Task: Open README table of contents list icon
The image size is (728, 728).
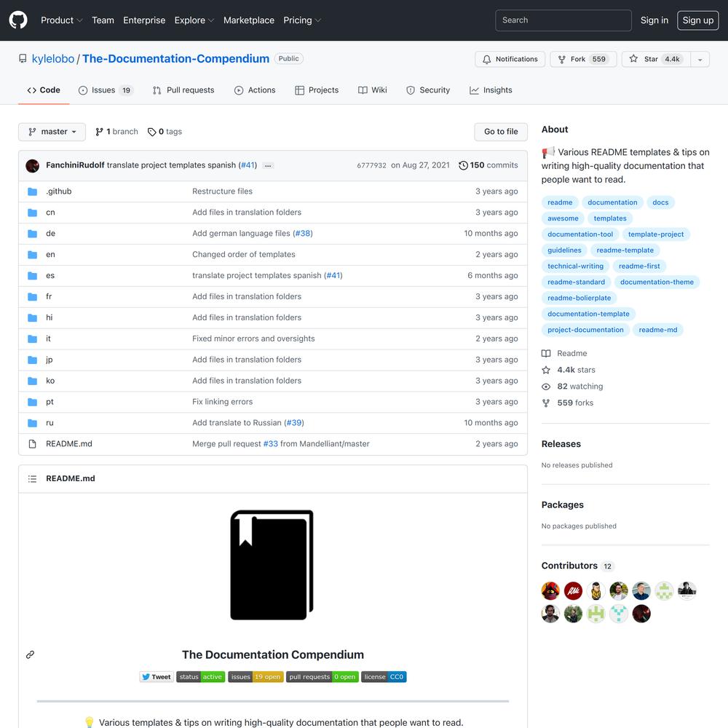Action: point(33,479)
